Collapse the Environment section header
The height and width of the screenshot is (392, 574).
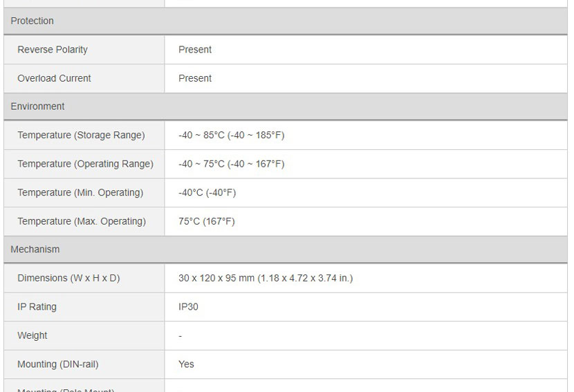tap(286, 106)
